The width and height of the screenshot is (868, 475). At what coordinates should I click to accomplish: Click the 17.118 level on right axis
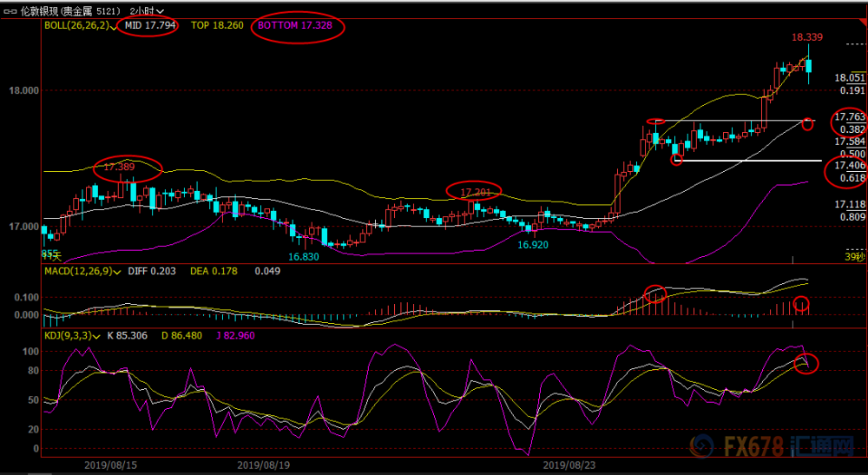point(850,204)
